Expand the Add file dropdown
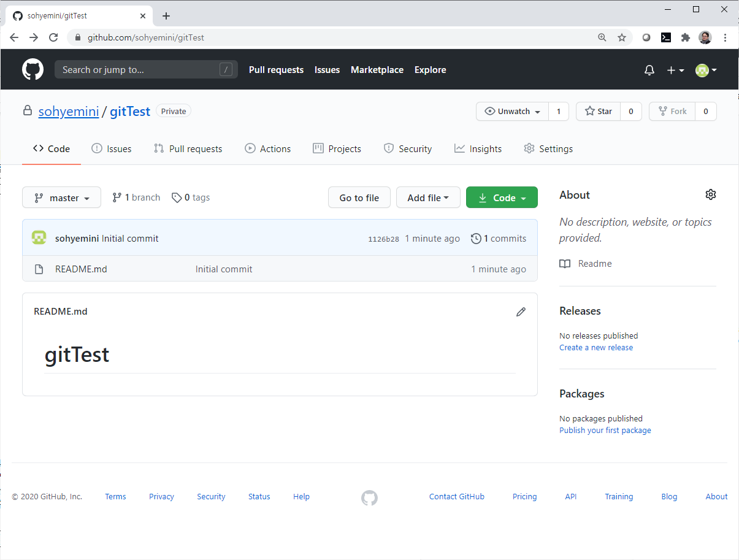The image size is (739, 560). (x=428, y=198)
